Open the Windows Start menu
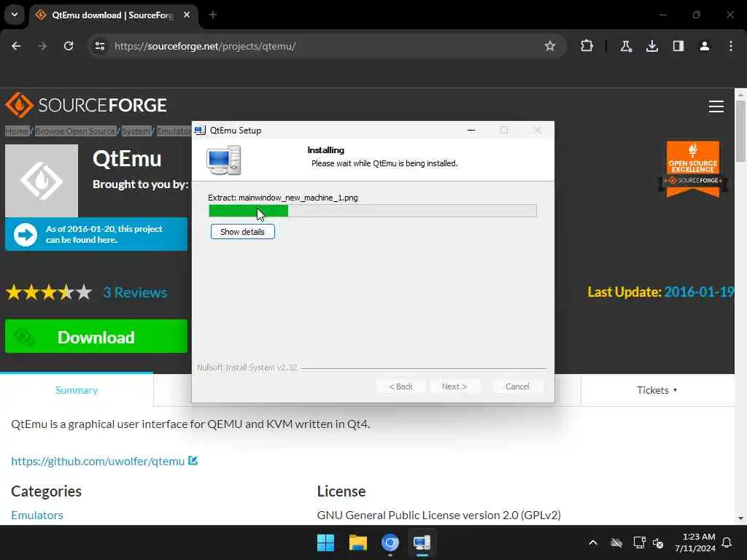The image size is (747, 560). (326, 542)
